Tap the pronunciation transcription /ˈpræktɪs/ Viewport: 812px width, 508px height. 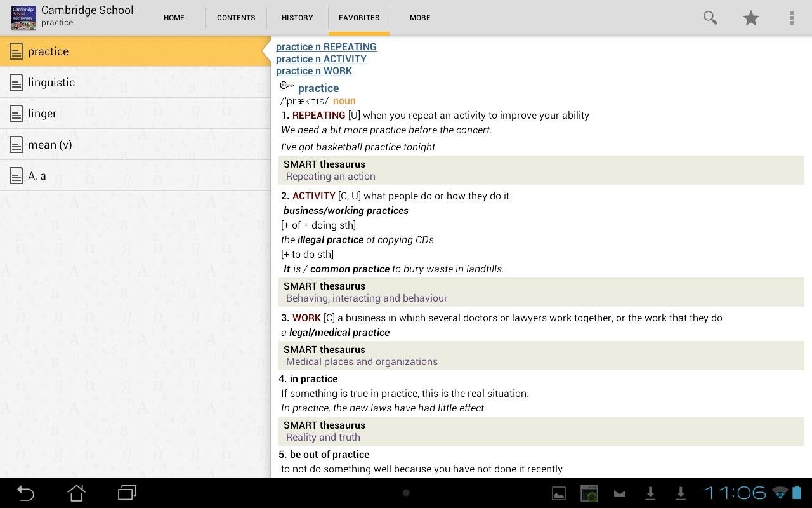[304, 101]
